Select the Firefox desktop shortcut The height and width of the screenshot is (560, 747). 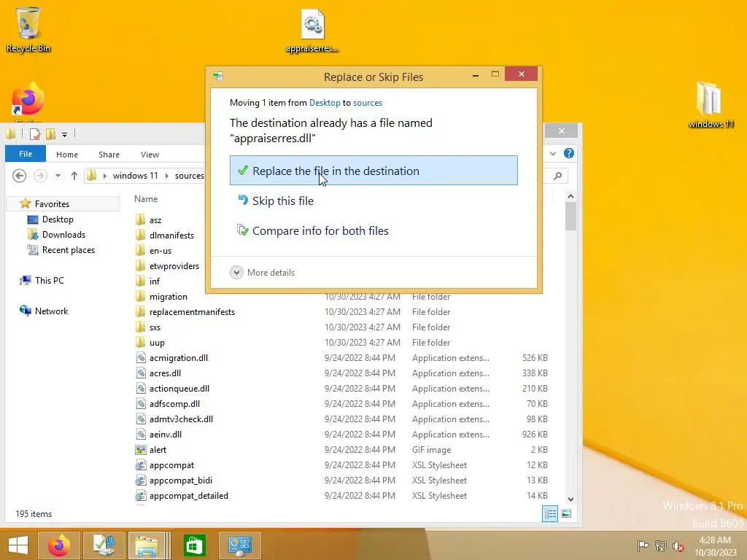28,99
